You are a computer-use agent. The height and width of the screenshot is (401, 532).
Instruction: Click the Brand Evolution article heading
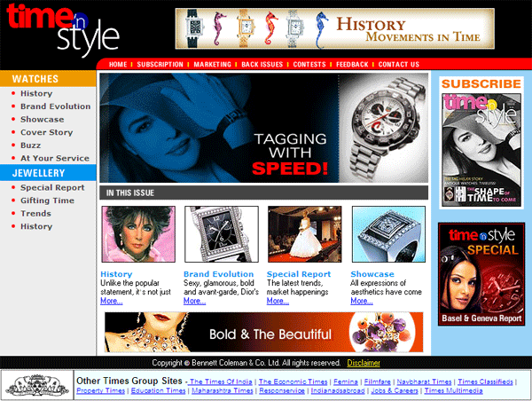218,274
